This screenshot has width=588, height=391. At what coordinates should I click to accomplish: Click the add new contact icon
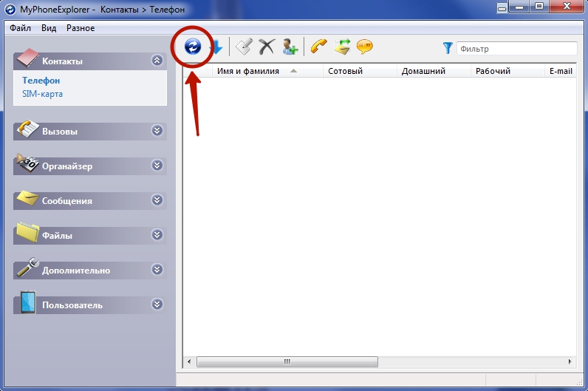tap(290, 47)
